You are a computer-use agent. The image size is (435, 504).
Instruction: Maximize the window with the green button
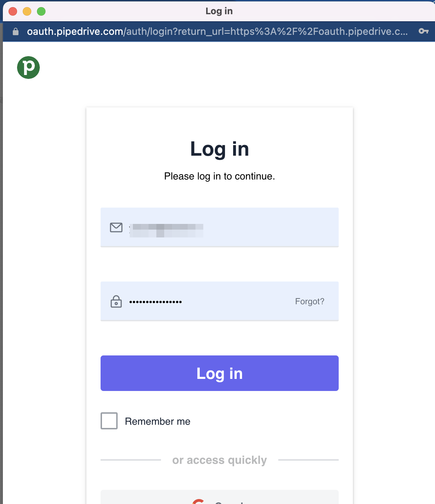pos(41,11)
